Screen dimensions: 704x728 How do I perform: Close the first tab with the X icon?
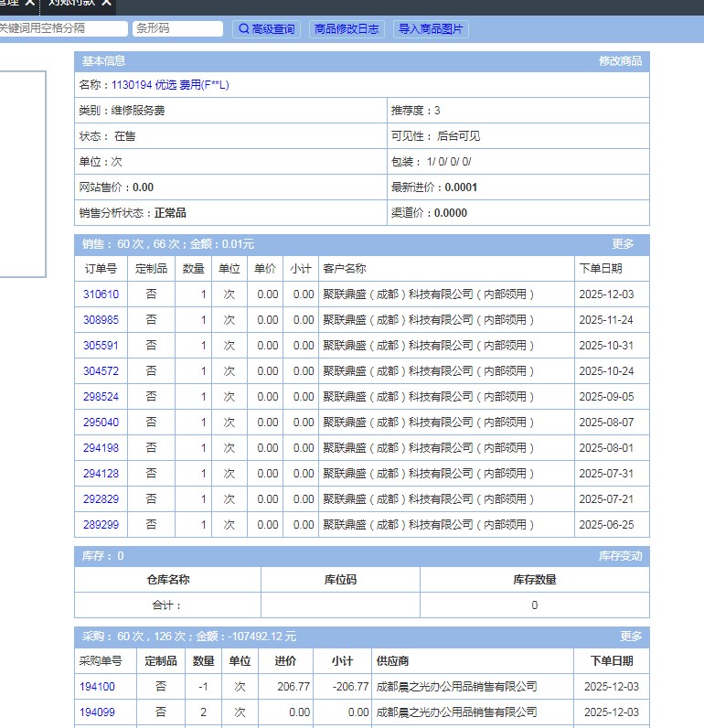[29, 4]
